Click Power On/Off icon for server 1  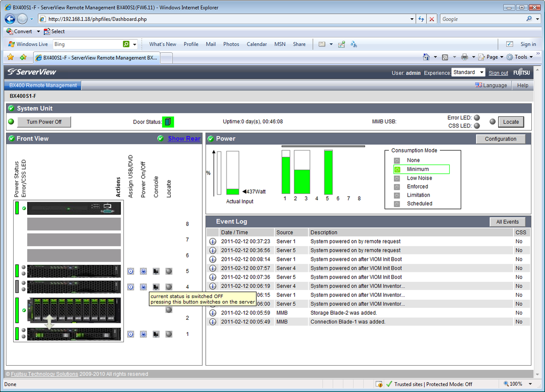pyautogui.click(x=143, y=334)
